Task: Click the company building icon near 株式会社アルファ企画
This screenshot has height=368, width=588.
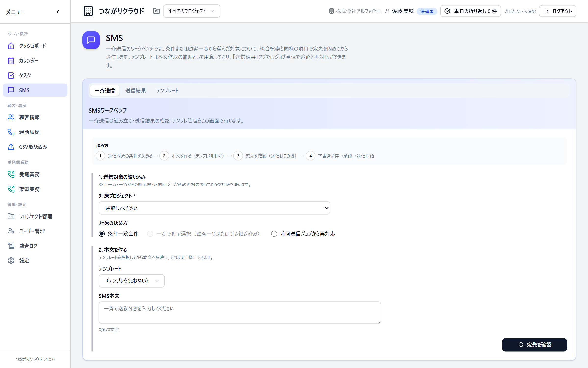Action: tap(331, 11)
